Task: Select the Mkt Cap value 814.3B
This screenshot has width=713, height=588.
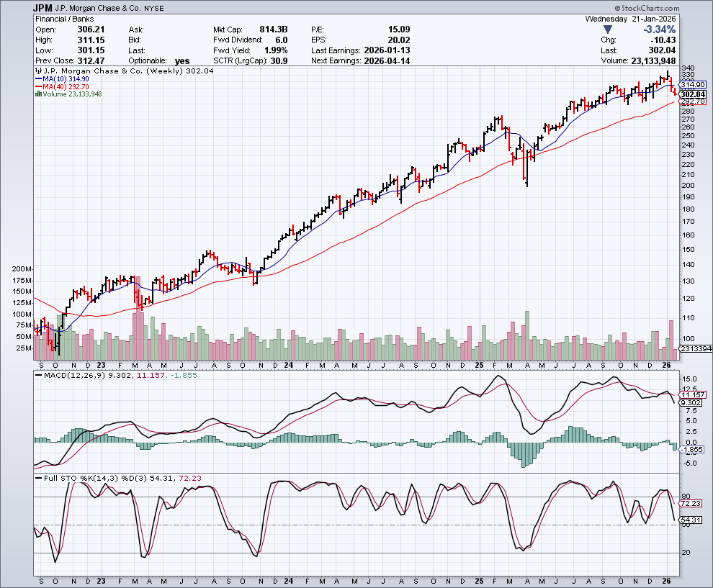Action: click(x=273, y=29)
